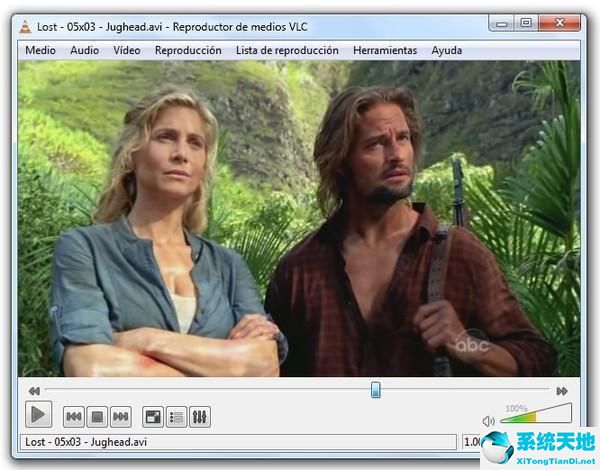Open the Herramientas menu

[385, 51]
